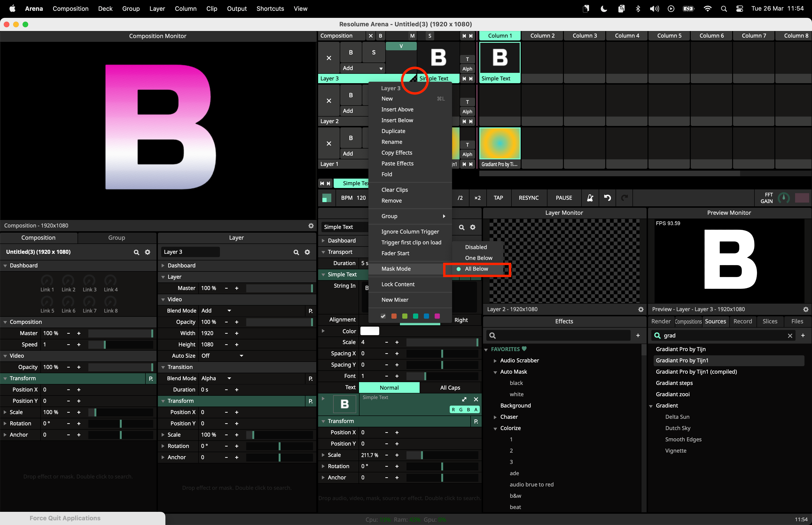Click the metronome icon in transport bar

click(590, 198)
